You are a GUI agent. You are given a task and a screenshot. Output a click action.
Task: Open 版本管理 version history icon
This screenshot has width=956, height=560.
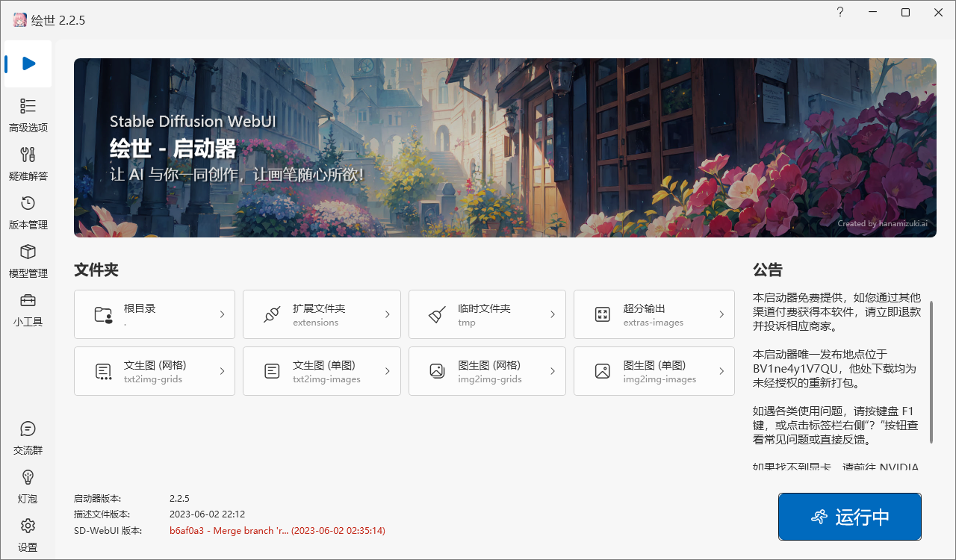click(x=28, y=203)
